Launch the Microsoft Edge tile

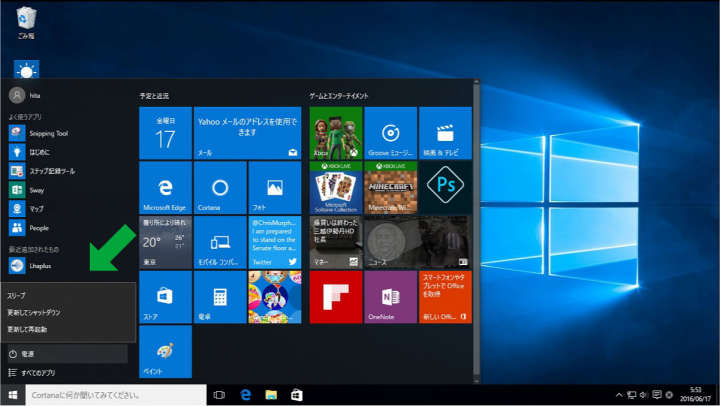pos(165,188)
